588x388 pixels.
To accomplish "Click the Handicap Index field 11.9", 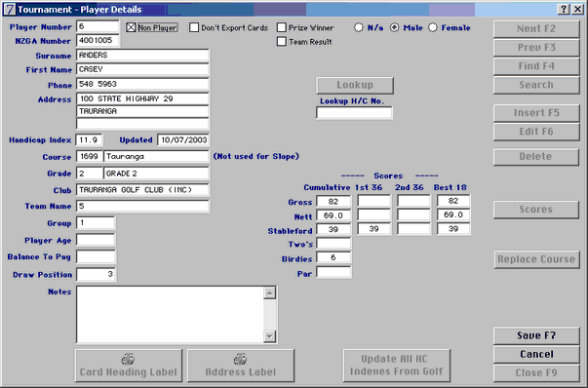I will tap(90, 140).
